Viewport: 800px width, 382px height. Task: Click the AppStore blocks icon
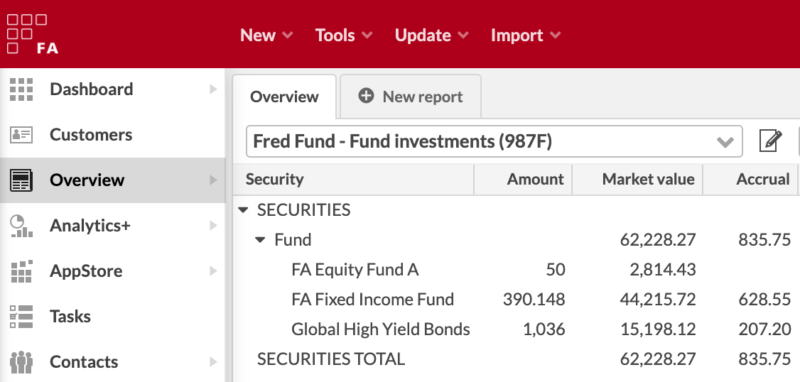(x=21, y=271)
